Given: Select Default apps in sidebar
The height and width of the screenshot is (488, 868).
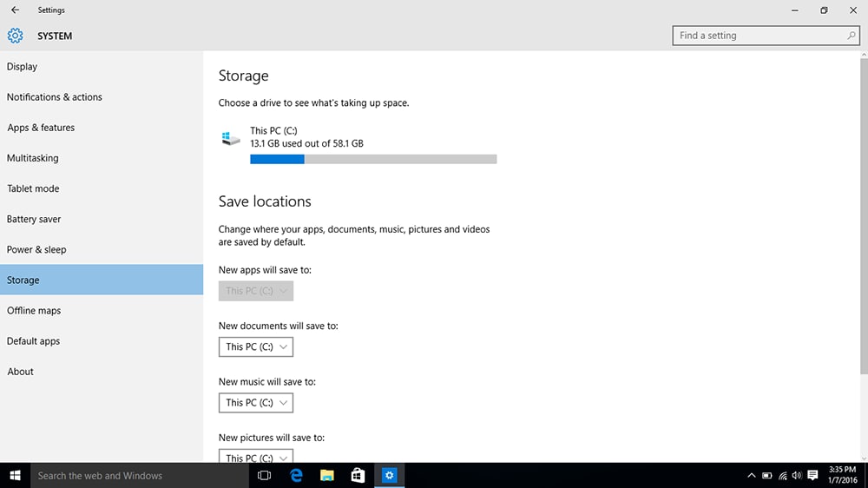Looking at the screenshot, I should (x=102, y=340).
